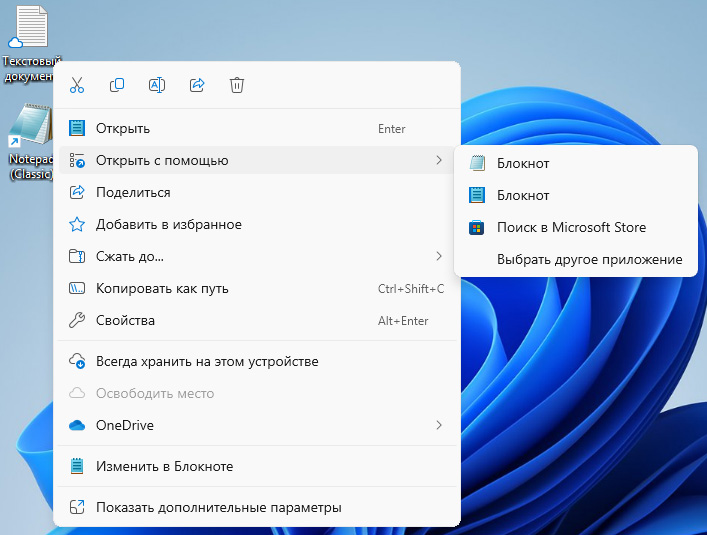The height and width of the screenshot is (535, 707).
Task: Click the Cut scissors icon
Action: [77, 85]
